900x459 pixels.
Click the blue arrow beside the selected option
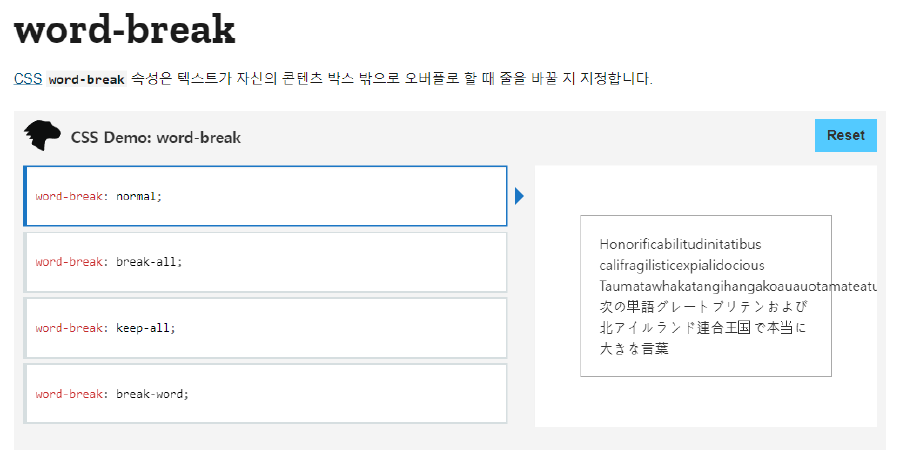[x=519, y=196]
